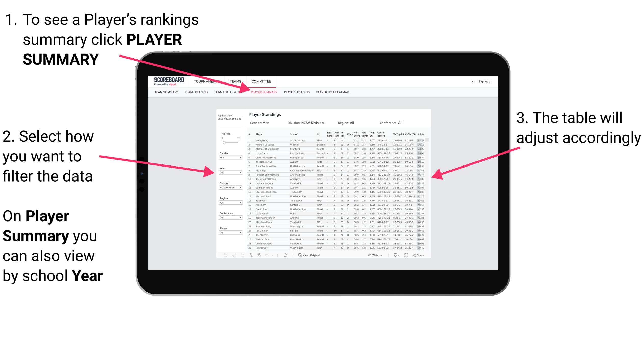Toggle the Region filter to All

(230, 203)
